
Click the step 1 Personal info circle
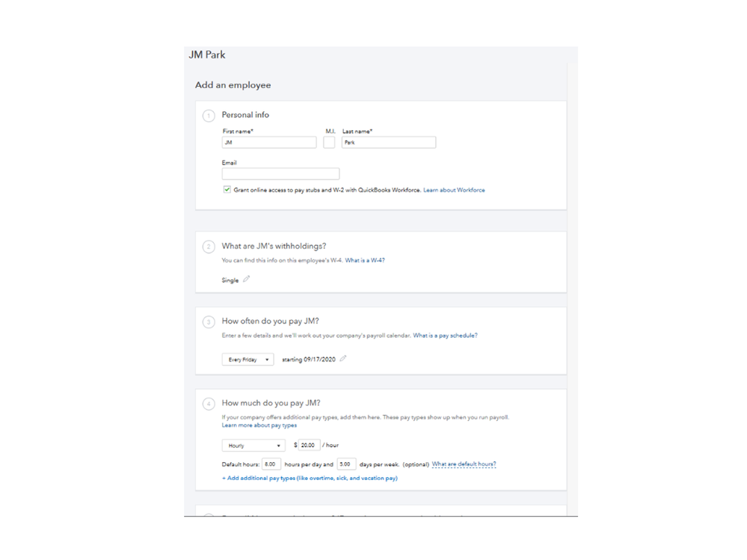coord(209,116)
